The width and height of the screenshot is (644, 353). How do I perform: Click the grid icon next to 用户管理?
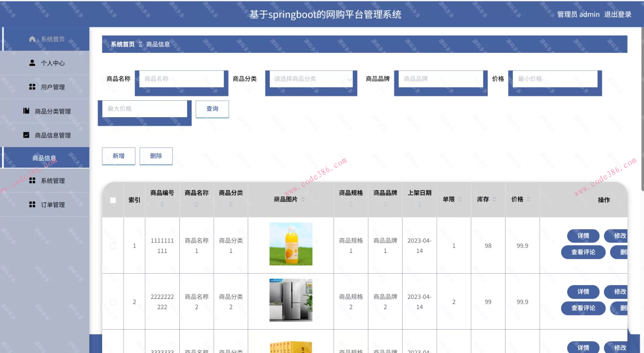(x=32, y=87)
